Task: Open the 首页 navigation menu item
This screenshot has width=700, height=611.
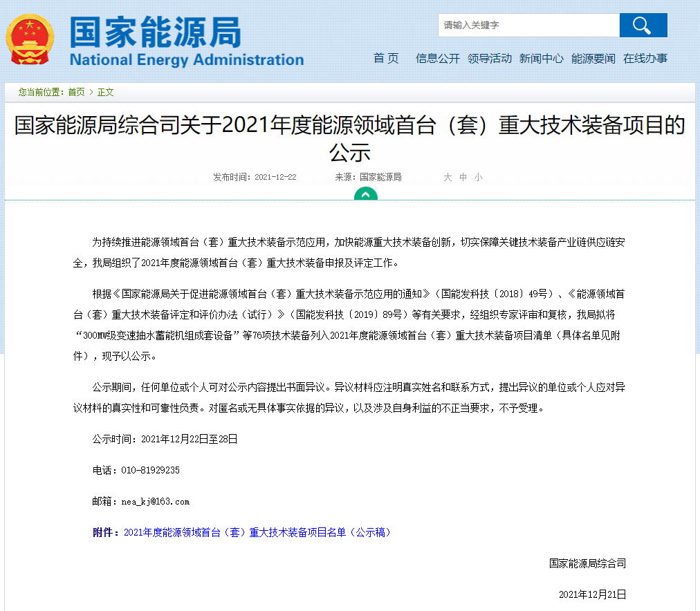Action: click(386, 59)
